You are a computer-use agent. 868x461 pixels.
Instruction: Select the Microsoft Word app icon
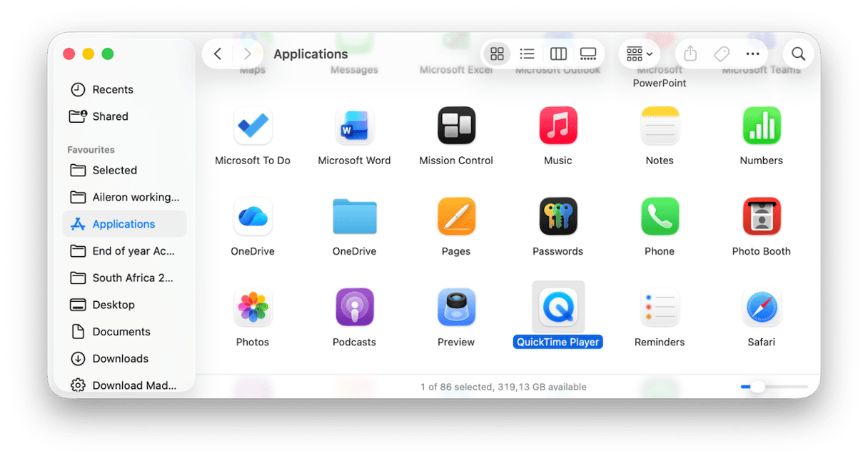[x=355, y=126]
